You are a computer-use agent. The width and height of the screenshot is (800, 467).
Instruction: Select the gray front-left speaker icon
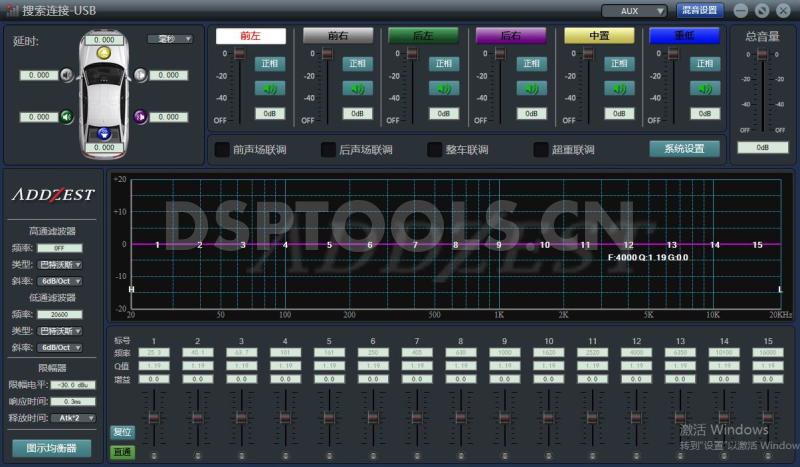[x=67, y=75]
